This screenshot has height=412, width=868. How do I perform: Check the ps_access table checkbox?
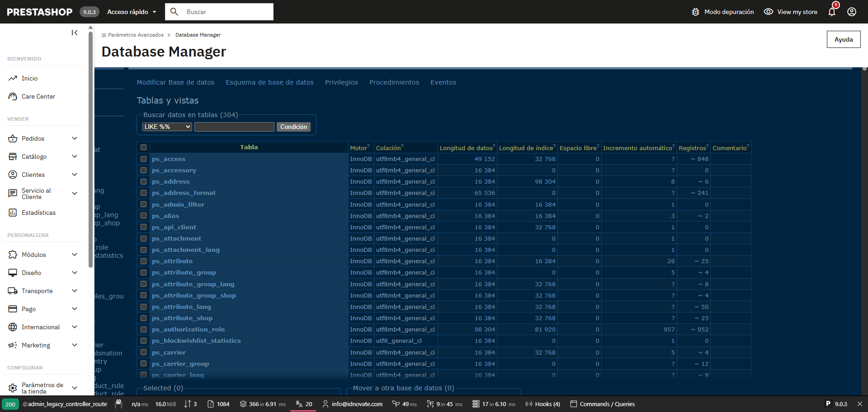tap(143, 159)
